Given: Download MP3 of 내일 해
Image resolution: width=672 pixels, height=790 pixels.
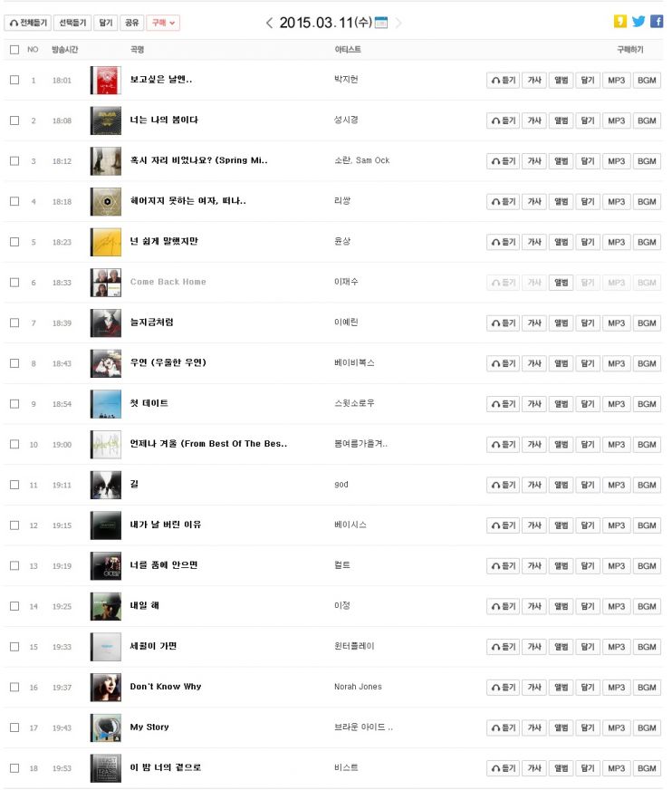Looking at the screenshot, I should coord(616,607).
